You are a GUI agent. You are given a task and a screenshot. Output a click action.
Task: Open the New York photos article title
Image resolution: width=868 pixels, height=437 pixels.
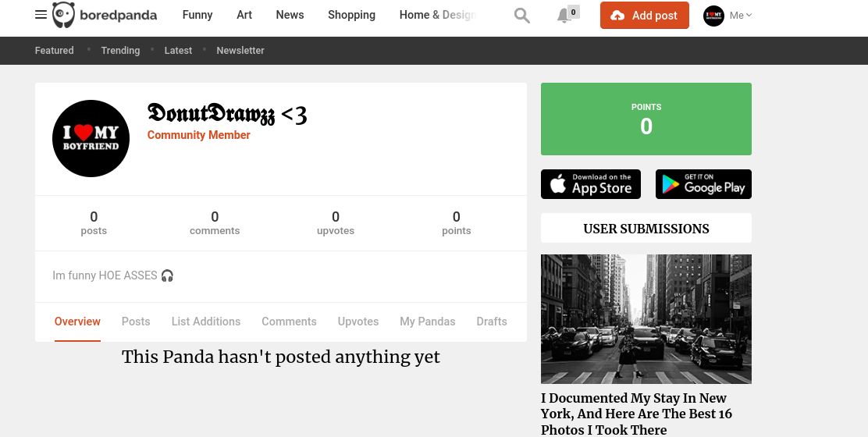(x=636, y=414)
